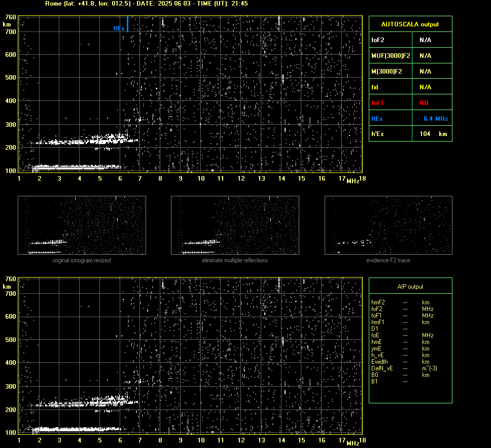Click the fxI label

pyautogui.click(x=374, y=87)
